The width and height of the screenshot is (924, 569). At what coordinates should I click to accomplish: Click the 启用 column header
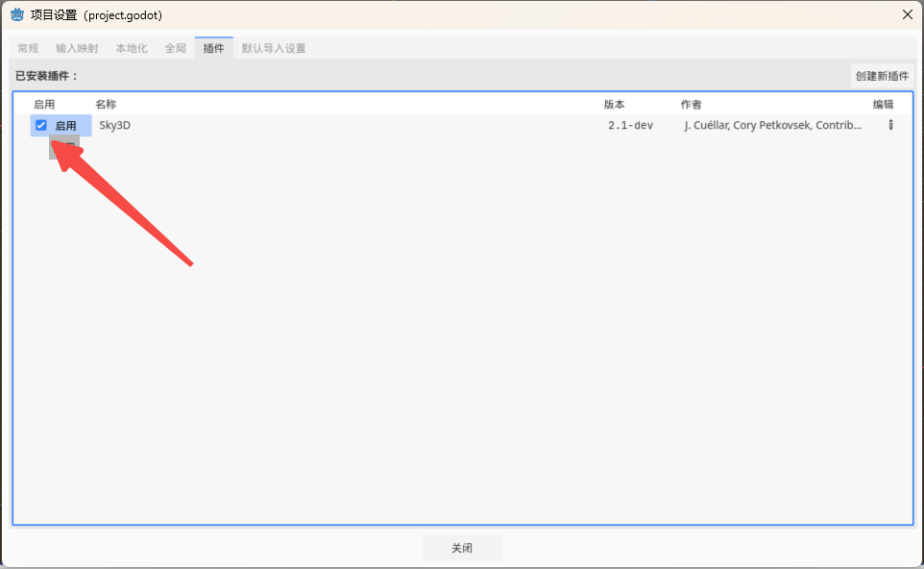(x=44, y=104)
